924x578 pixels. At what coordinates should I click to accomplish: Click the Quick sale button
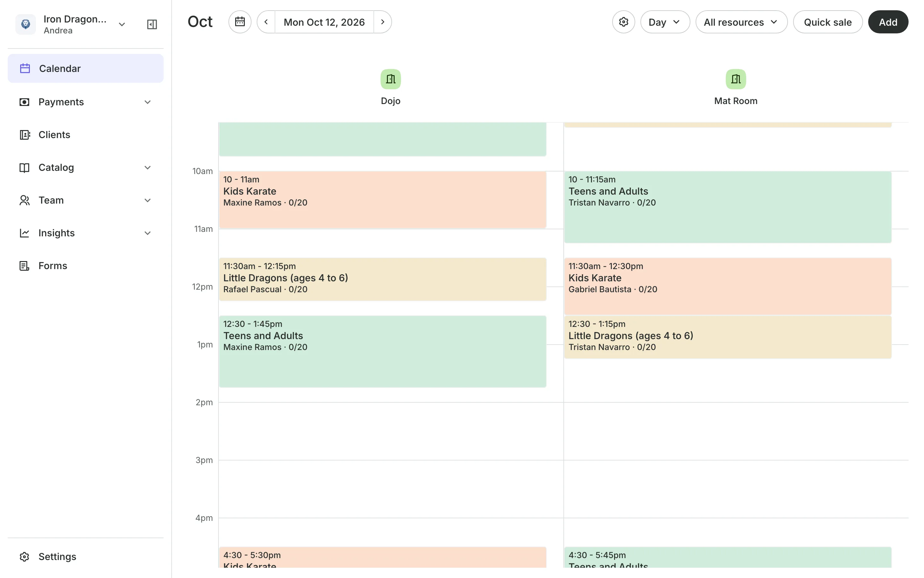click(x=827, y=22)
